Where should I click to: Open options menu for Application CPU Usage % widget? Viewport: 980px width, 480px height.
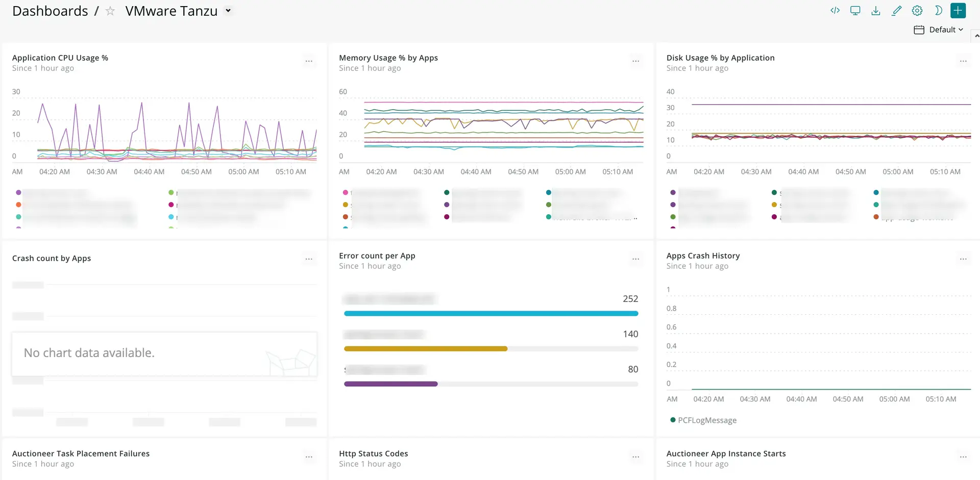[x=309, y=61]
